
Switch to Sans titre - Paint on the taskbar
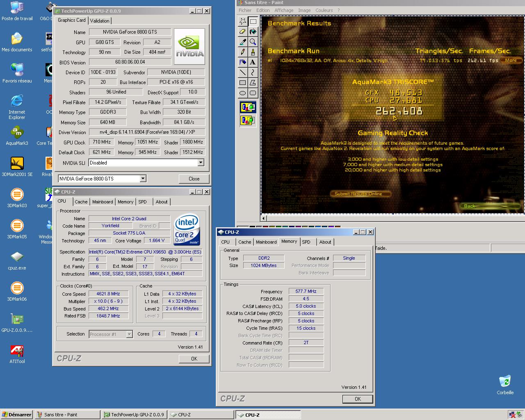(x=67, y=415)
